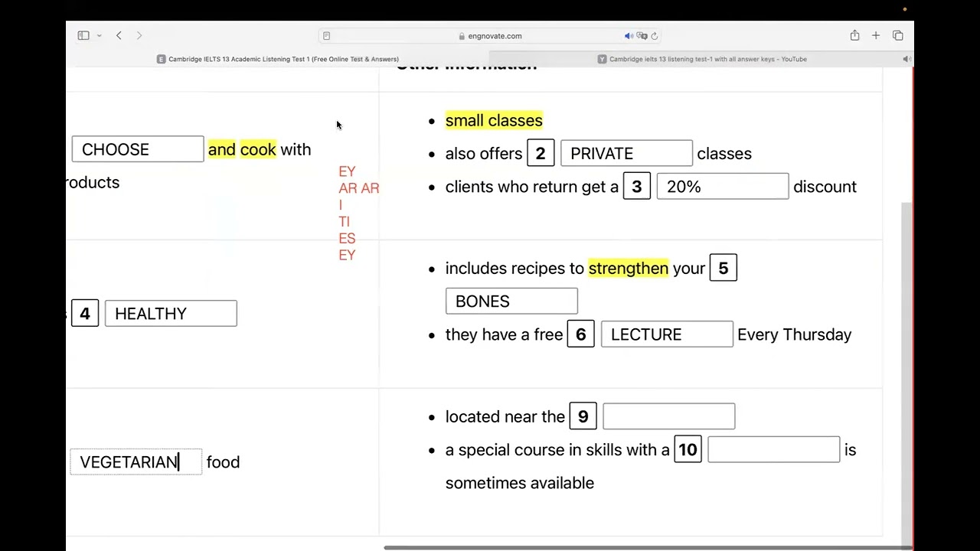Toggle the Safari sidebar button

click(x=83, y=35)
